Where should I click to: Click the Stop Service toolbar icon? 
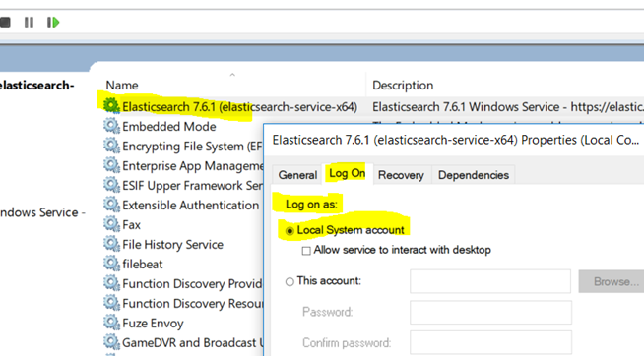(5, 23)
